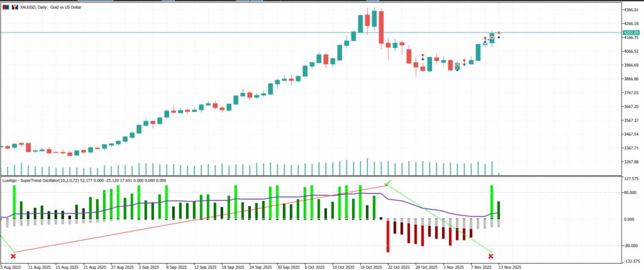The image size is (644, 270).
Task: Click the tallest red oscillator histogram bar
Action: pos(388,235)
